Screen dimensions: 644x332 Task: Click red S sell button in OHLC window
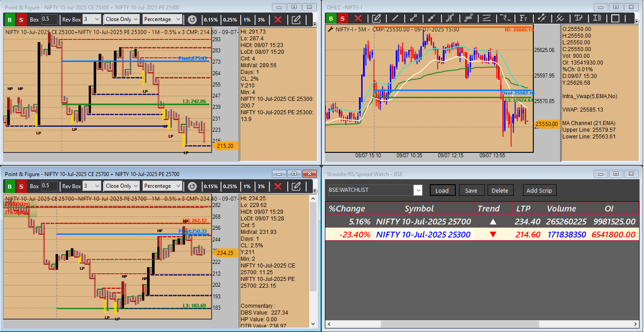(342, 18)
